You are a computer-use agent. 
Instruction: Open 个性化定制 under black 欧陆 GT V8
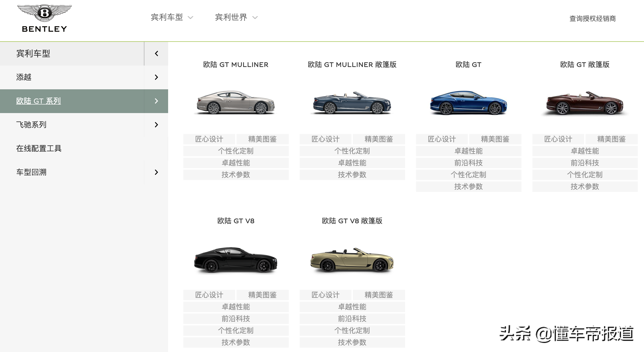pyautogui.click(x=236, y=330)
